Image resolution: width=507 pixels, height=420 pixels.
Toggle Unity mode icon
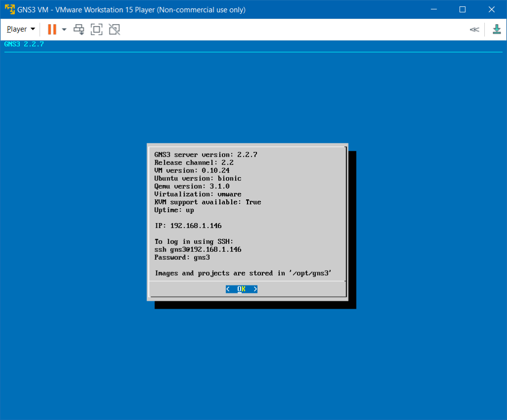pyautogui.click(x=114, y=30)
